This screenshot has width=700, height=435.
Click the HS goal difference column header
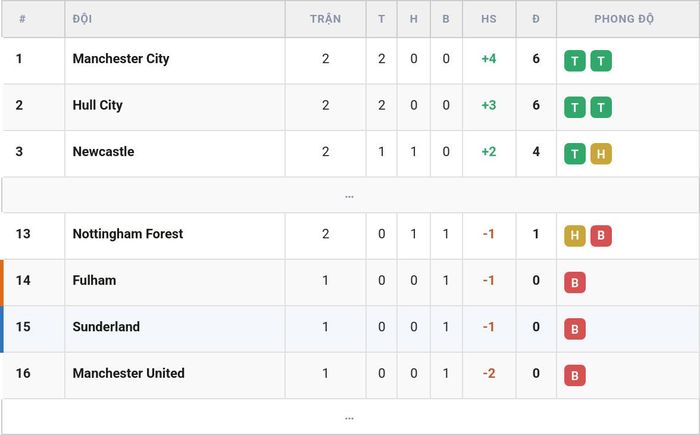pyautogui.click(x=489, y=19)
